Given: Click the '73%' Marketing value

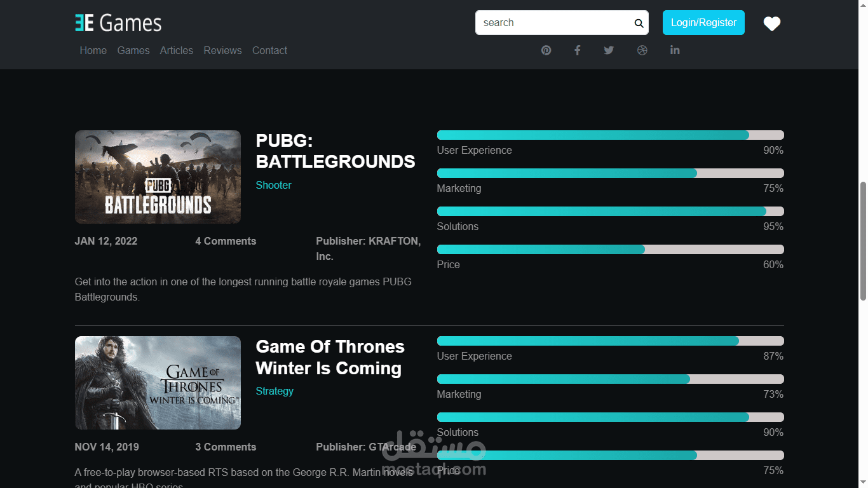Looking at the screenshot, I should [773, 394].
